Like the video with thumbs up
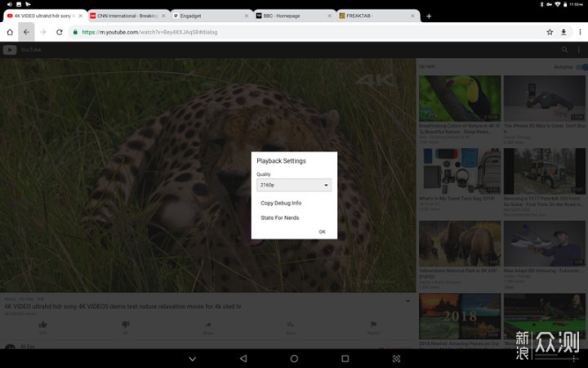Viewport: 588px width, 368px height. [42, 325]
